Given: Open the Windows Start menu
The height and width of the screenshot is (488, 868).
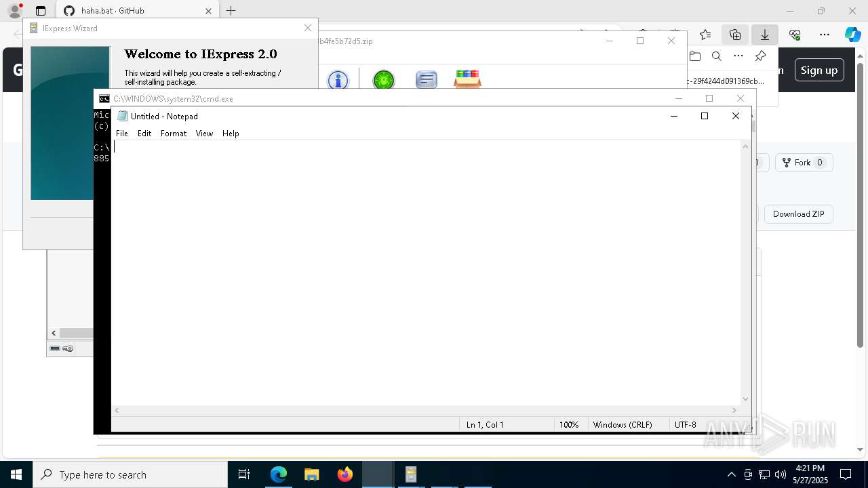Looking at the screenshot, I should (x=16, y=474).
